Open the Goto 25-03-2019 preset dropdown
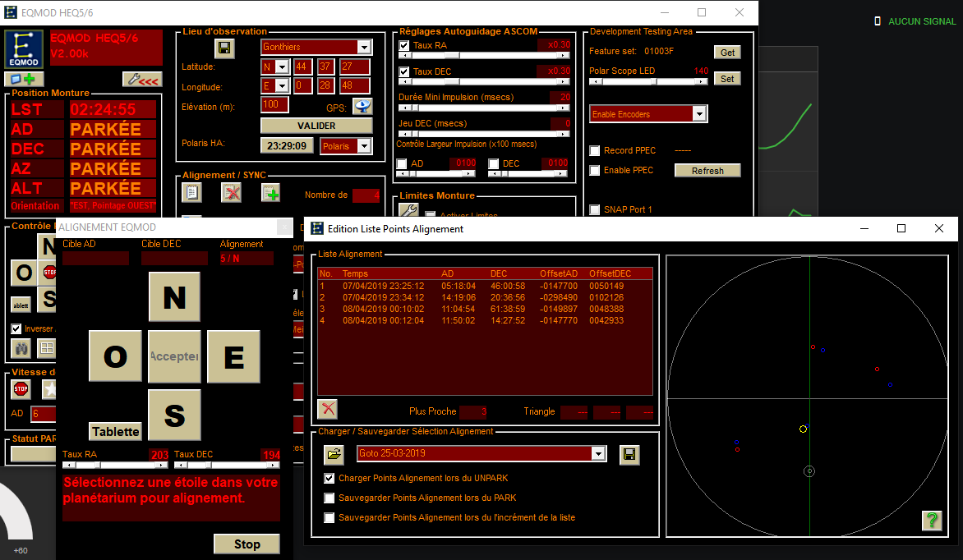 598,454
